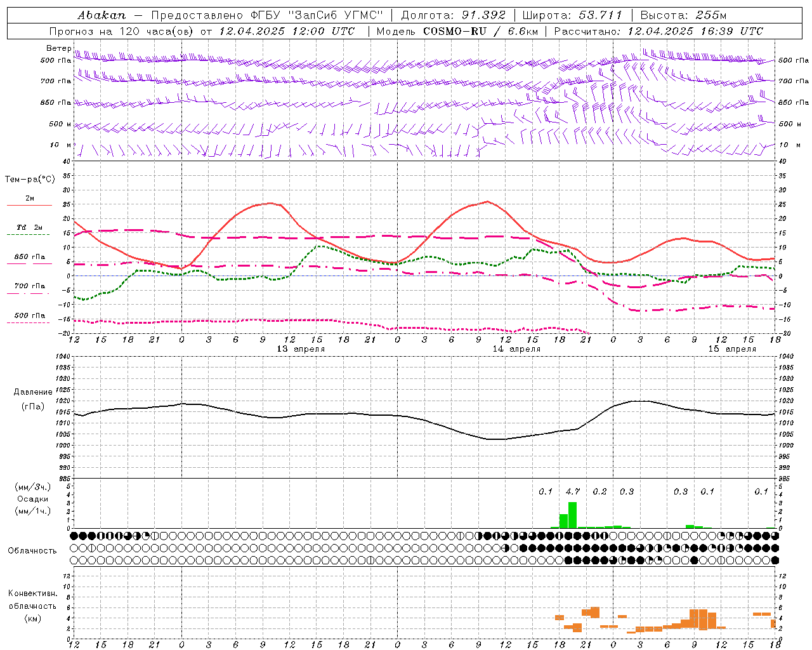Click the Давление pressure chart title

[x=33, y=392]
